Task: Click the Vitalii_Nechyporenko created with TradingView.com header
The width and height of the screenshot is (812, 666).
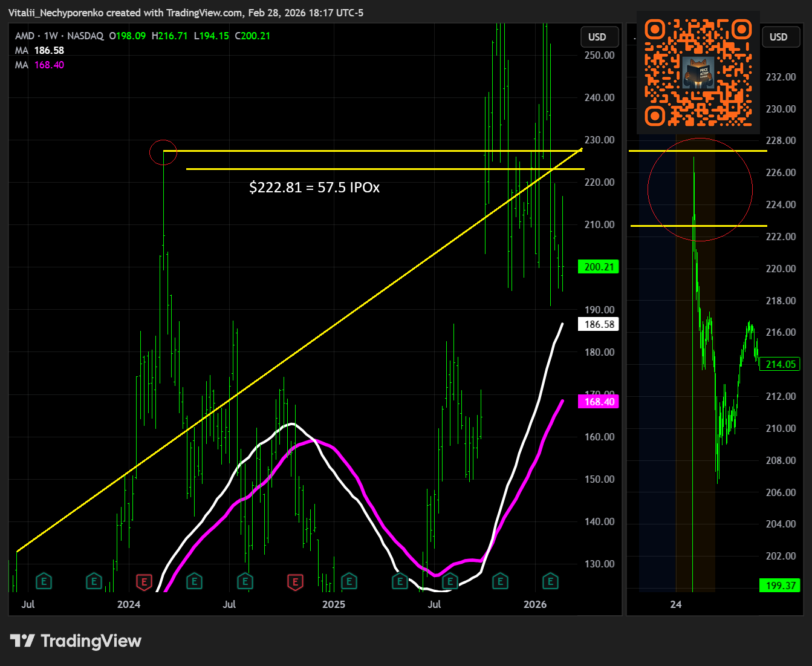Action: tap(186, 13)
